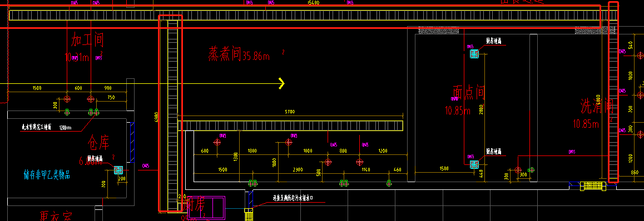Select the lower cyan floor drain in 面点间
Viewport: 644px width, 221px height.
pyautogui.click(x=474, y=164)
